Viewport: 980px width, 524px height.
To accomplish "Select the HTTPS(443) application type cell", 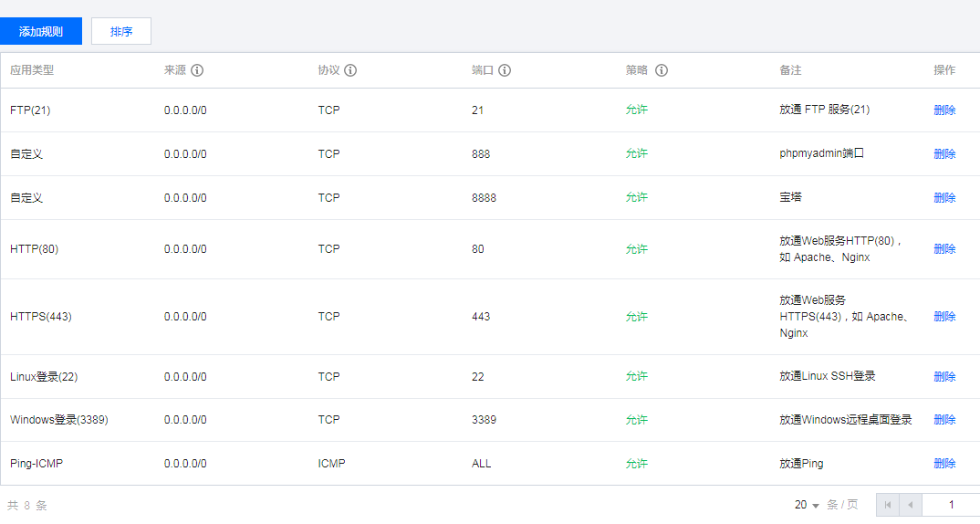I will 41,317.
